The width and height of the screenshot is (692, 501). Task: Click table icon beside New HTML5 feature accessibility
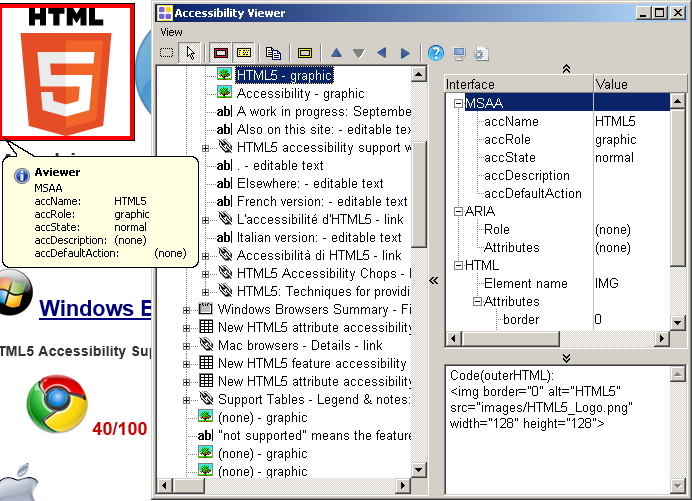pos(206,362)
